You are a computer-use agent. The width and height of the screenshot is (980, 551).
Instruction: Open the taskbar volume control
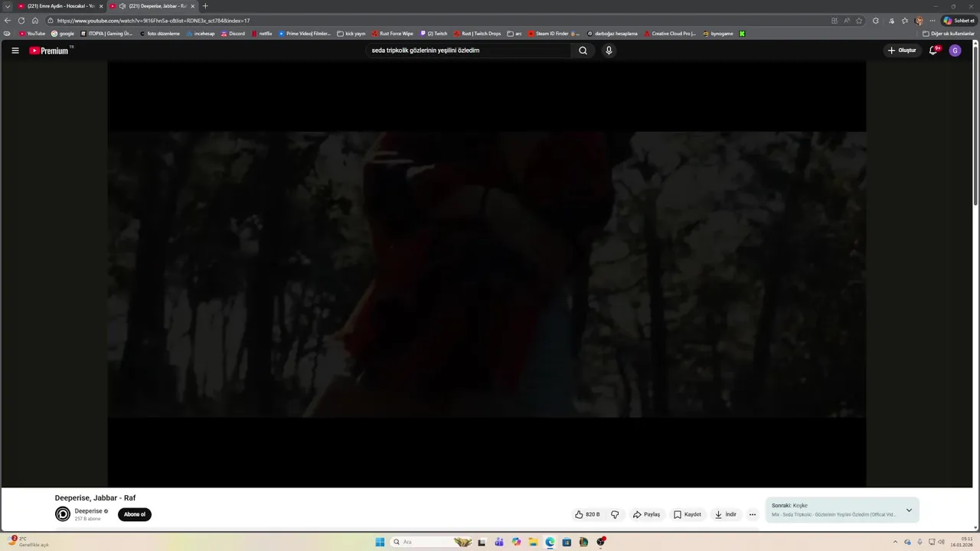coord(941,542)
